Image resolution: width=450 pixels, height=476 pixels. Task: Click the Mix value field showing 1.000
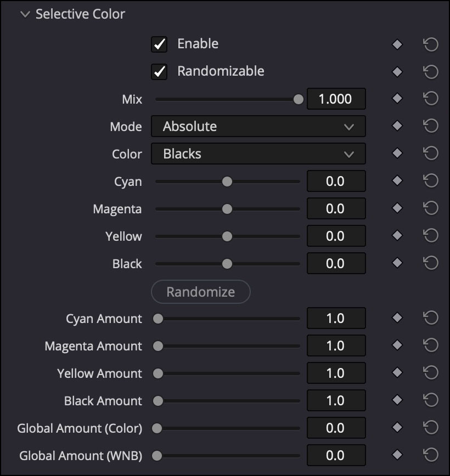[x=336, y=99]
